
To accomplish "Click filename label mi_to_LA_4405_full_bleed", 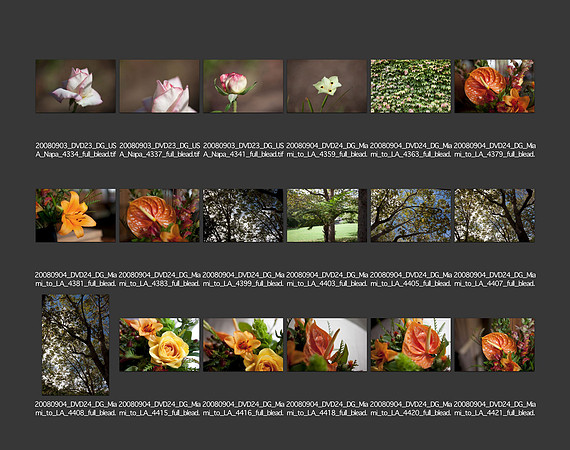I will point(411,283).
